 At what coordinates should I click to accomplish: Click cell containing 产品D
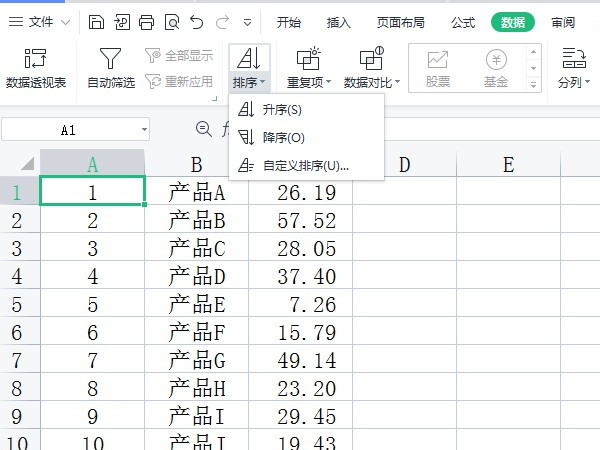coord(196,275)
